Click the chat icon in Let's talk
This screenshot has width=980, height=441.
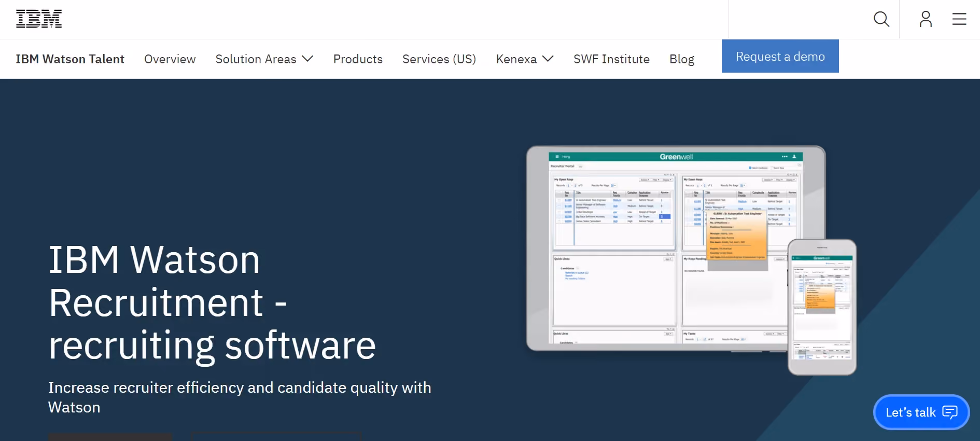(950, 412)
